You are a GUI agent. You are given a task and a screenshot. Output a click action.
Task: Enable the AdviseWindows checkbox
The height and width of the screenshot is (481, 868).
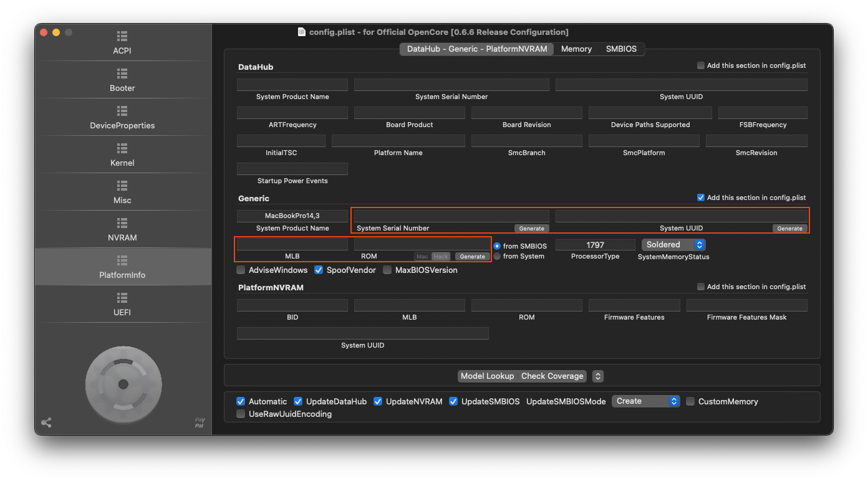pyautogui.click(x=241, y=270)
